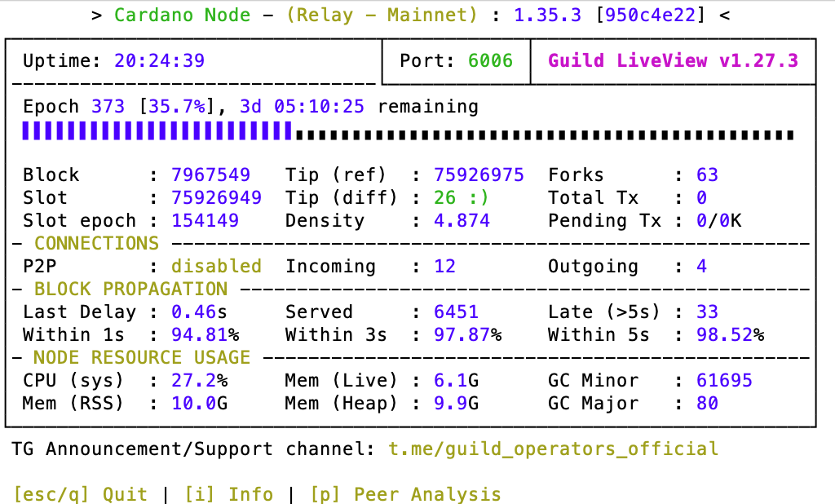
Task: Select the Mem (Live) value 6.1G
Action: (x=456, y=380)
